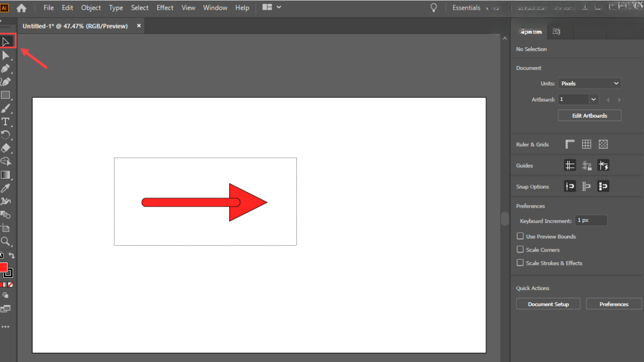
Task: Click the Keyboard Increment input field
Action: (591, 220)
